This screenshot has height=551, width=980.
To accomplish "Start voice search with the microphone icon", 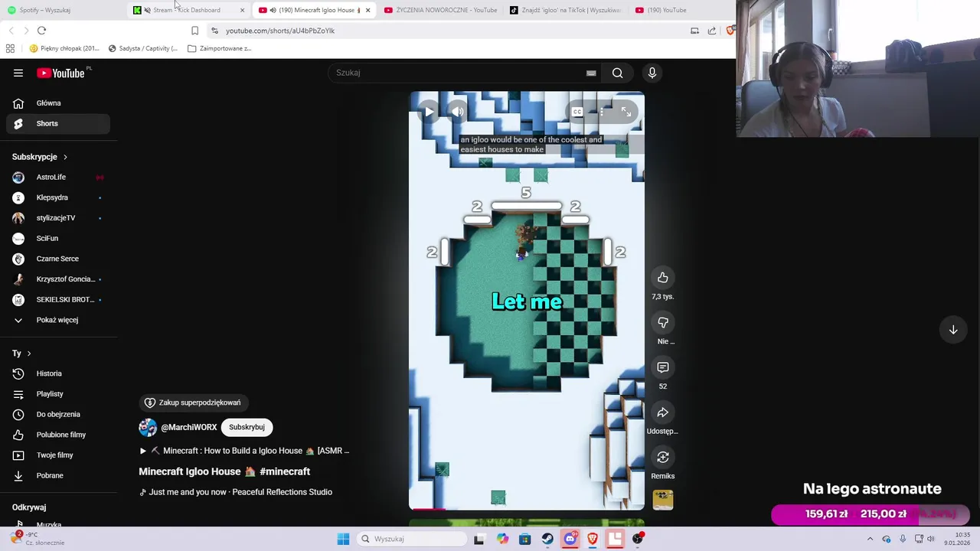I will coord(652,73).
